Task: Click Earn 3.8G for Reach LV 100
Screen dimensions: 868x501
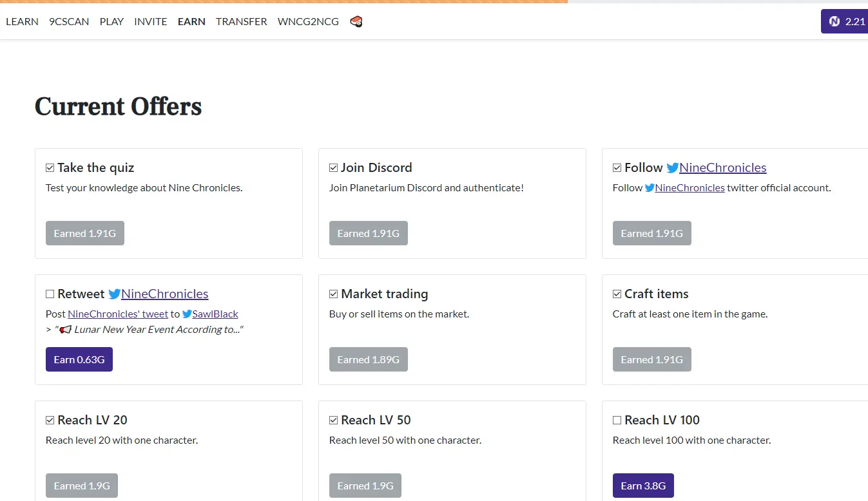Action: point(643,486)
